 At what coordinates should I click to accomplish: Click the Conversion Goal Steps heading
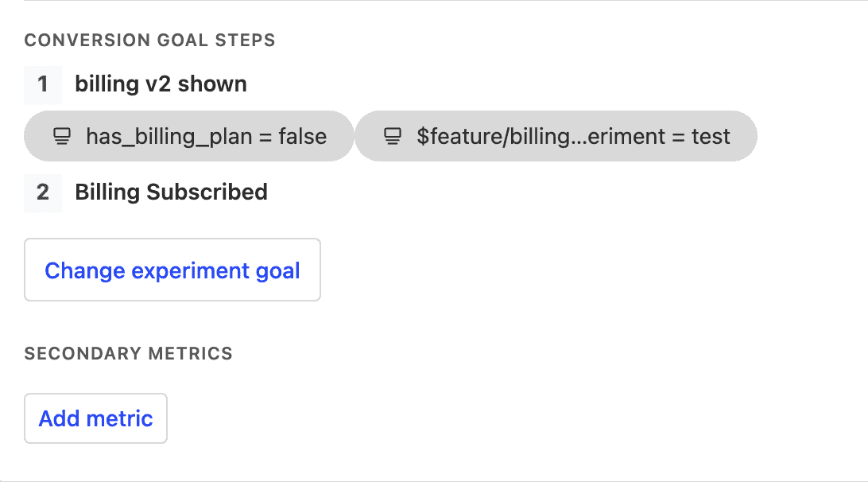(149, 41)
